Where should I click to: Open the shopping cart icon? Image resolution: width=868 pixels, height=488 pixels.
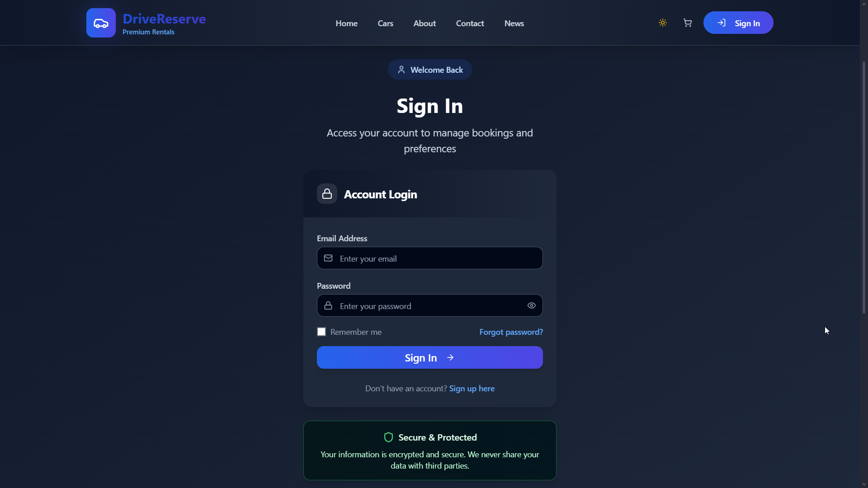click(x=688, y=23)
